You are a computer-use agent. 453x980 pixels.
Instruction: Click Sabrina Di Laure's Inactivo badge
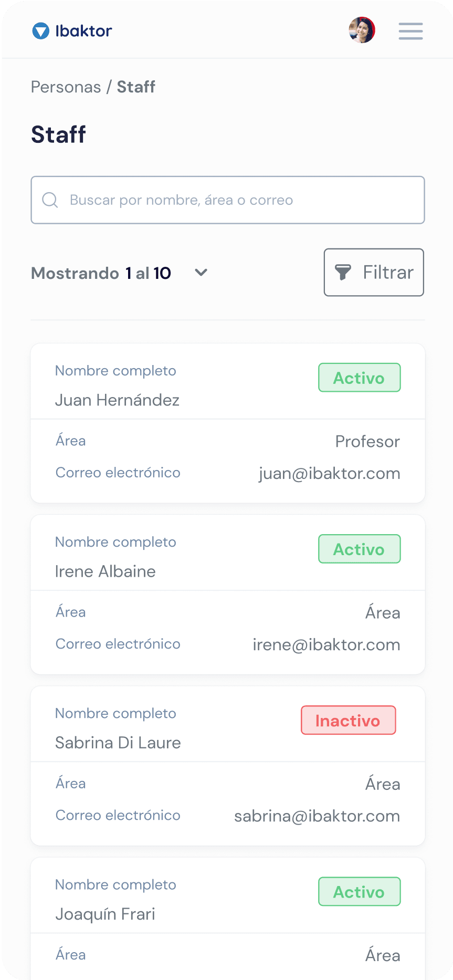(348, 720)
